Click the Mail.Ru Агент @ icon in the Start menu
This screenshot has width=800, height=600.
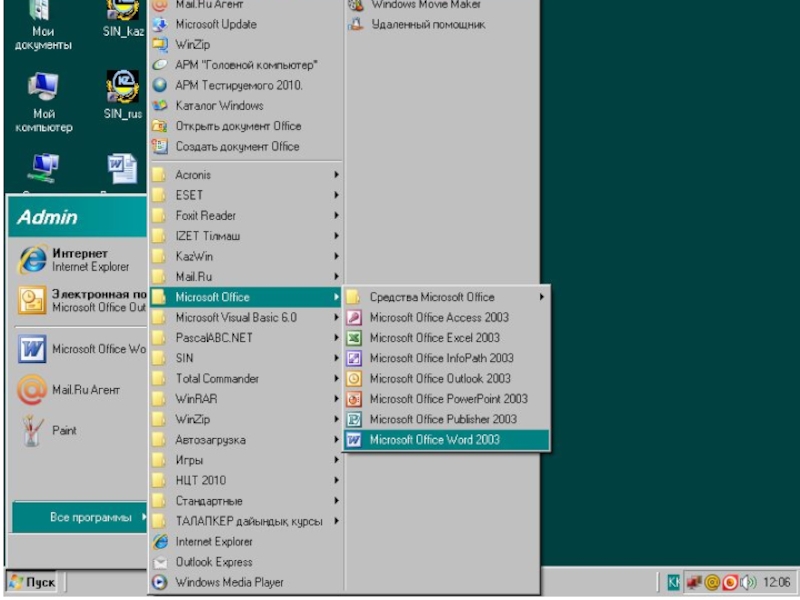tap(32, 390)
